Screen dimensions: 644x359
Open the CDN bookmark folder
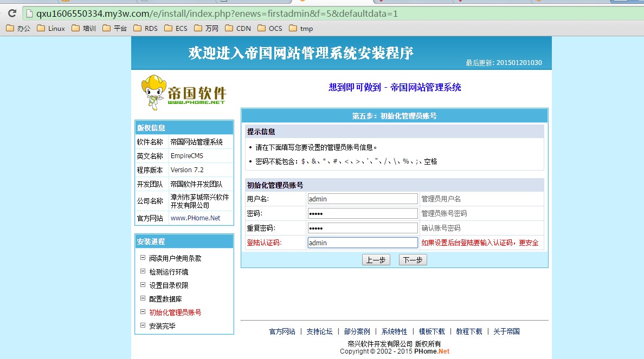tap(237, 28)
